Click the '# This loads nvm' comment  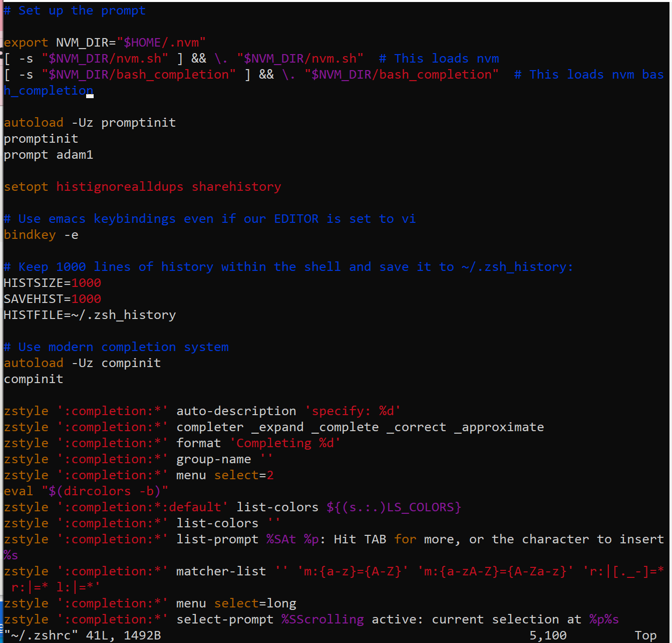439,59
